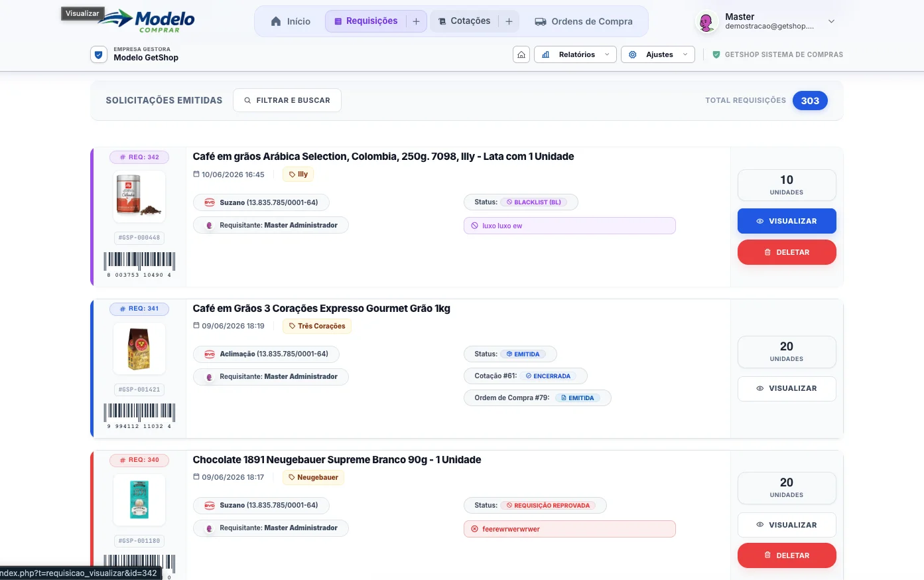Open Illy coffee can thumbnail
The width and height of the screenshot is (924, 580).
(x=139, y=196)
